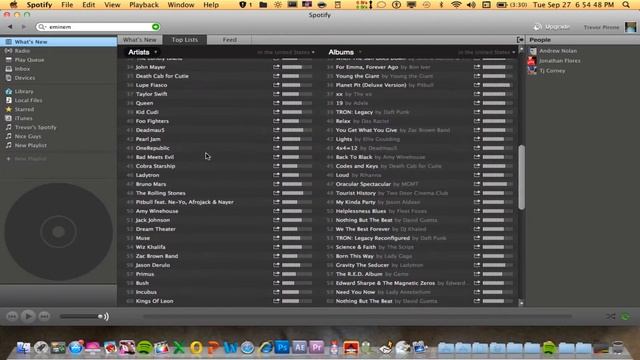This screenshot has width=640, height=360.
Task: Click the track progress bar
Action: click(357, 316)
